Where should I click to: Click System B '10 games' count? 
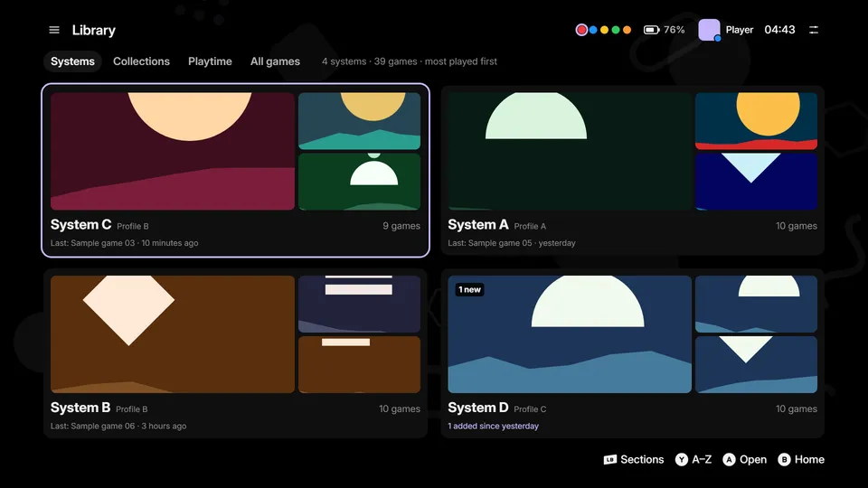coord(400,408)
